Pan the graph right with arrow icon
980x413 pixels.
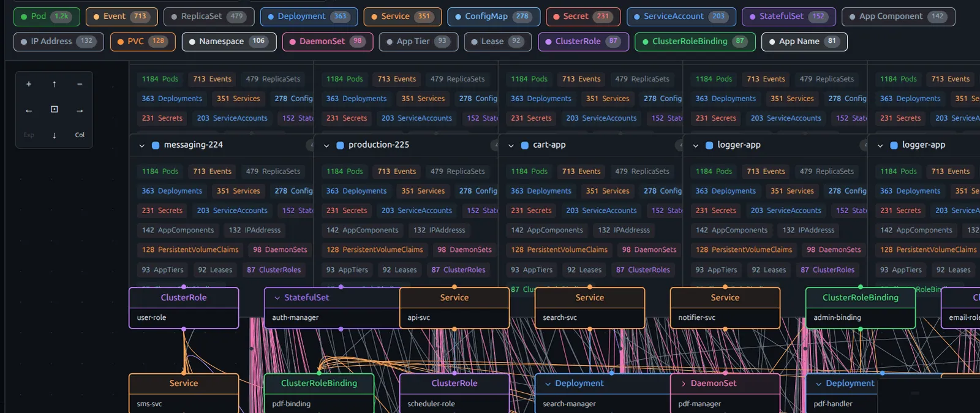(x=80, y=110)
